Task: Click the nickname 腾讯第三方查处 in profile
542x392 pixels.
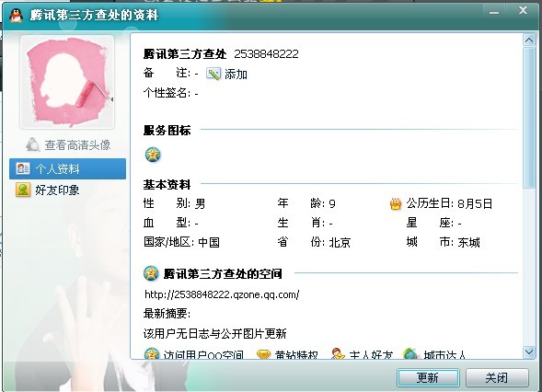Action: tap(185, 54)
